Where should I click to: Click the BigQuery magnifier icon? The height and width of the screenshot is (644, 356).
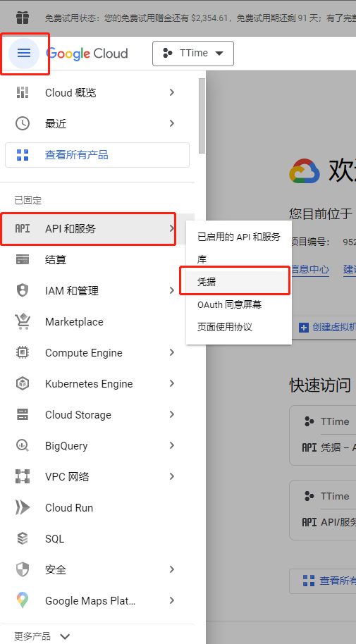tap(23, 445)
